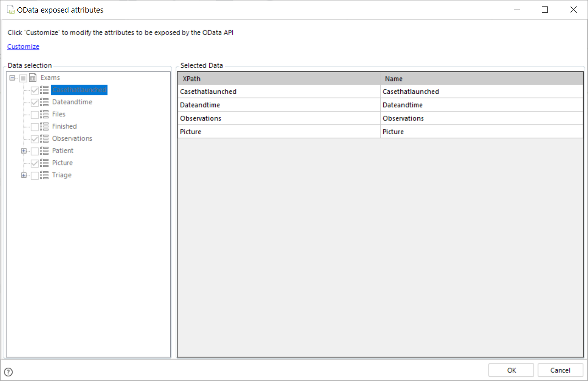Viewport: 588px width, 381px height.
Task: Expand the Patient tree node
Action: tap(24, 151)
